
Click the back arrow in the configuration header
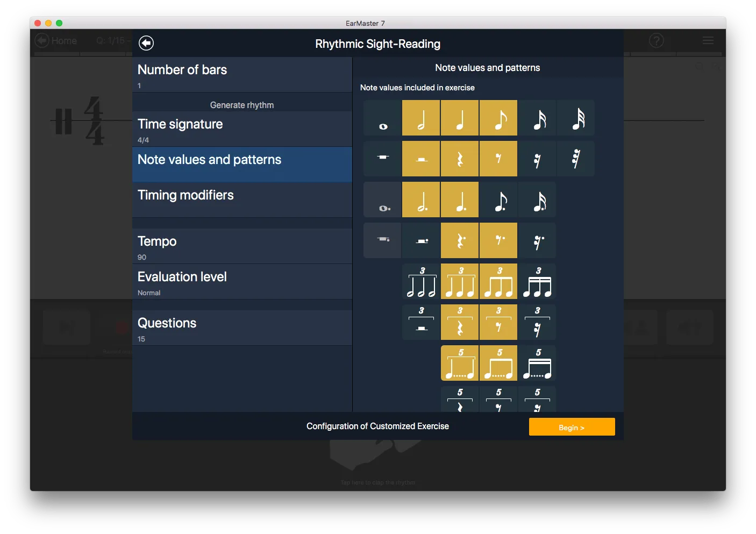tap(146, 43)
